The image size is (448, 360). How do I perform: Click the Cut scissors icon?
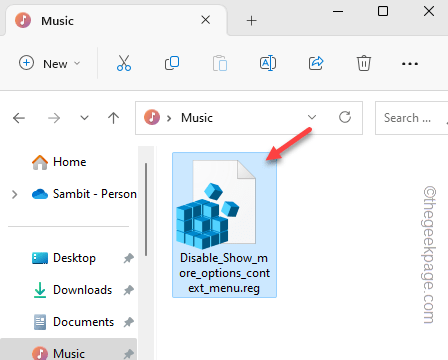click(x=124, y=63)
